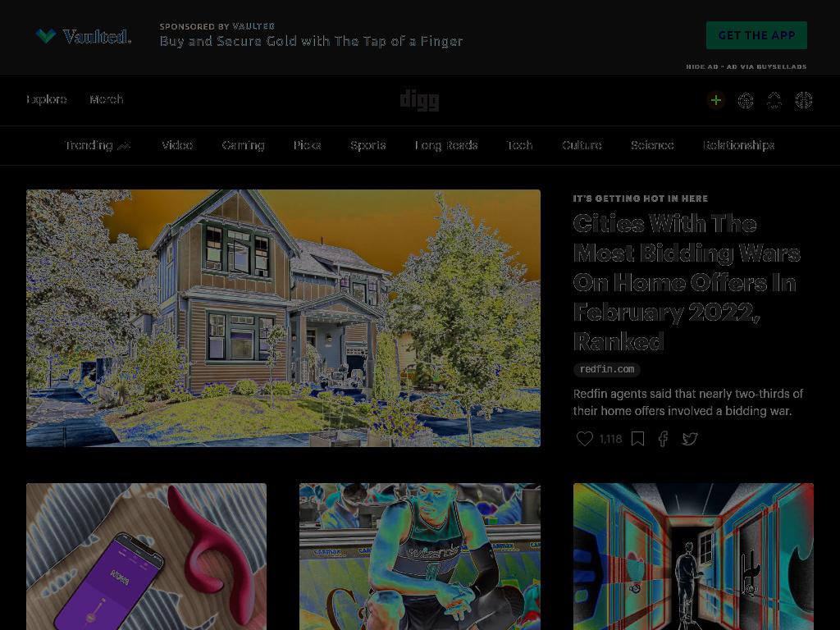Screen dimensions: 840x630
Task: Open the Science section
Action: coord(652,146)
